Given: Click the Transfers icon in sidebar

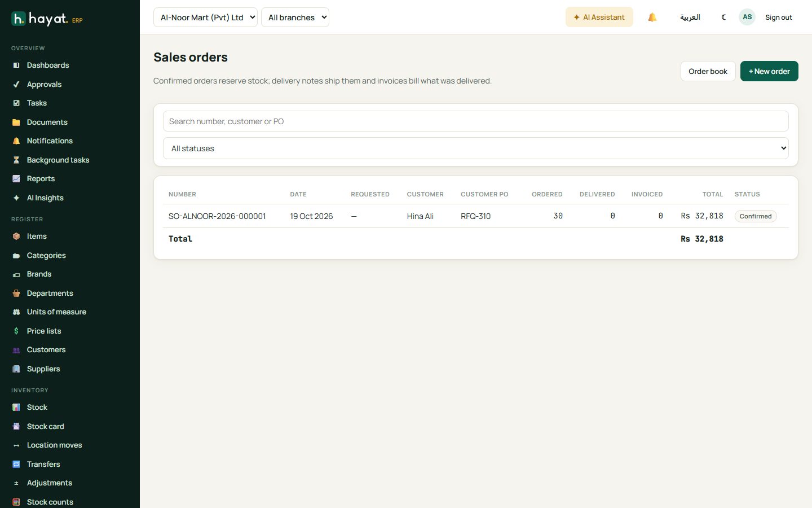Looking at the screenshot, I should [x=16, y=465].
